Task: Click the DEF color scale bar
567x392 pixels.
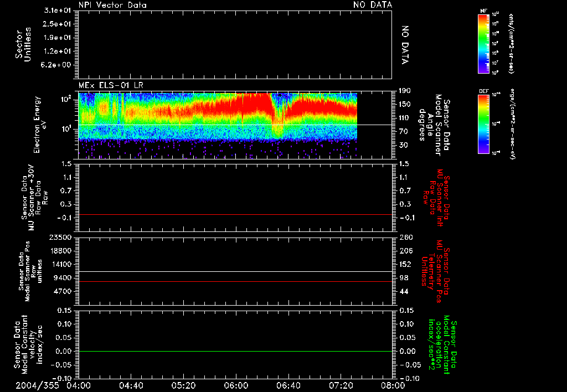Action: 483,124
